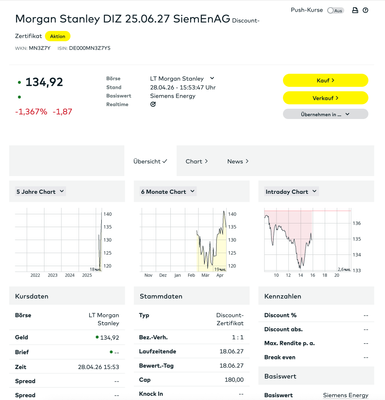Click the absolute change -1,87
Viewport: 385px width, 400px height.
point(62,112)
